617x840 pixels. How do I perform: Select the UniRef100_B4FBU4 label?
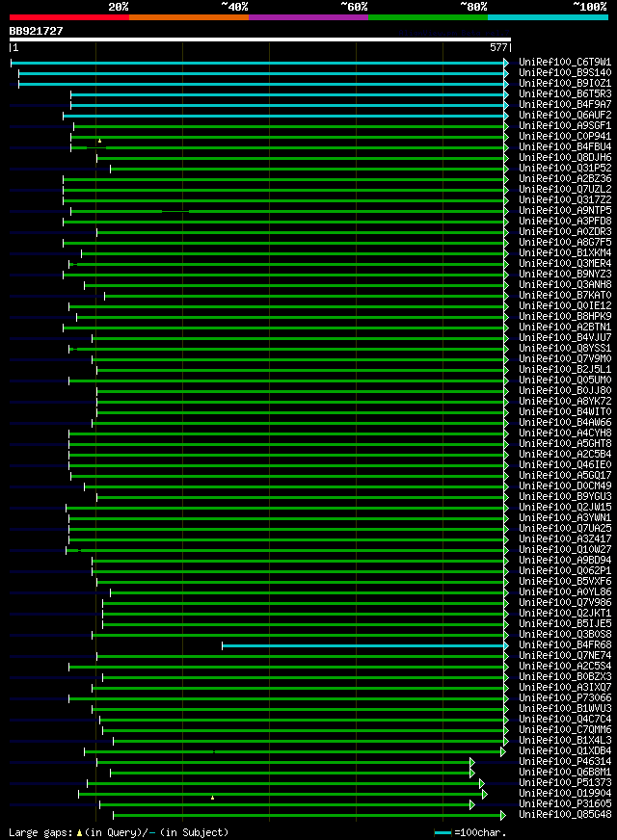[x=565, y=146]
